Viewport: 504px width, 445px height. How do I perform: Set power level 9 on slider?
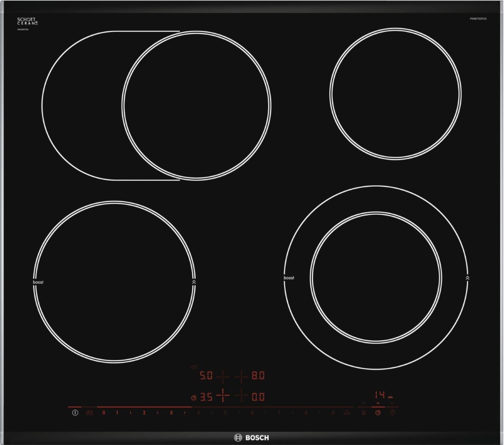pyautogui.click(x=333, y=413)
